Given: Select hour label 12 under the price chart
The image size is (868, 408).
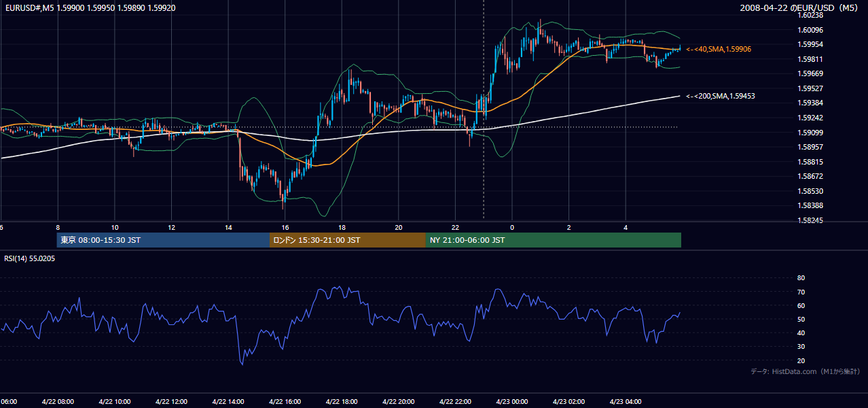Looking at the screenshot, I should click(x=171, y=227).
